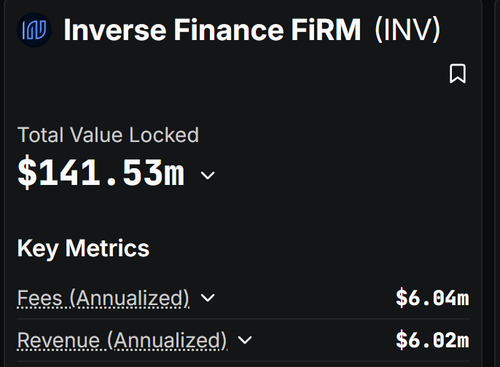The width and height of the screenshot is (500, 367).
Task: Click the word Inverse in the title
Action: [x=115, y=30]
